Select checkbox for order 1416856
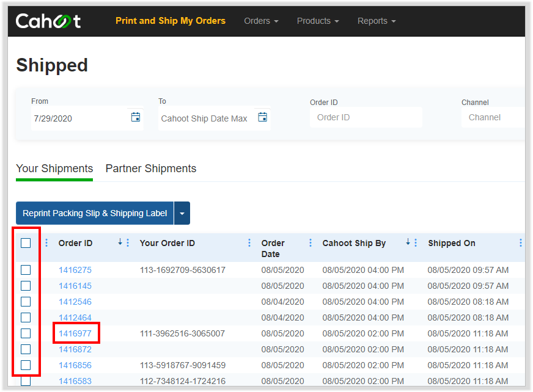533x392 pixels. click(x=26, y=365)
